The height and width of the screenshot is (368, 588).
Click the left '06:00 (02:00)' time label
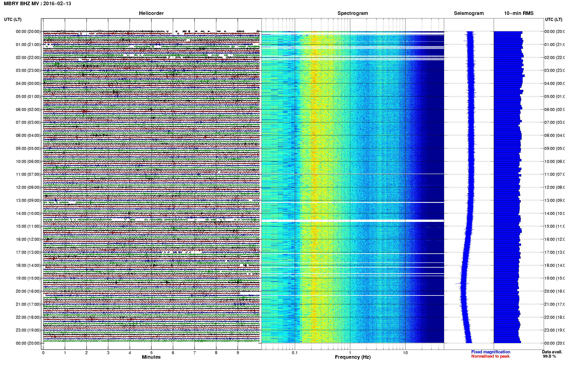tap(28, 109)
